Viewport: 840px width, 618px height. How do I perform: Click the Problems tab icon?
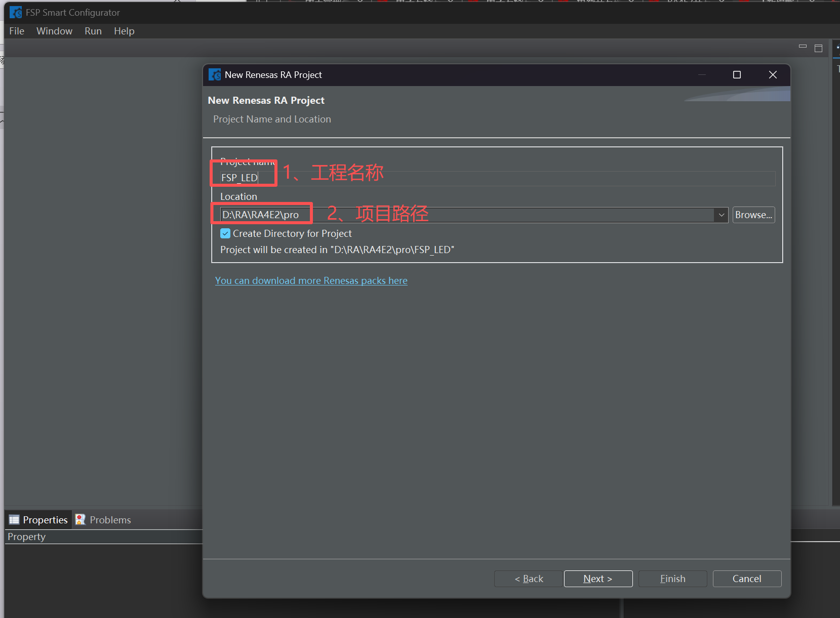(81, 520)
